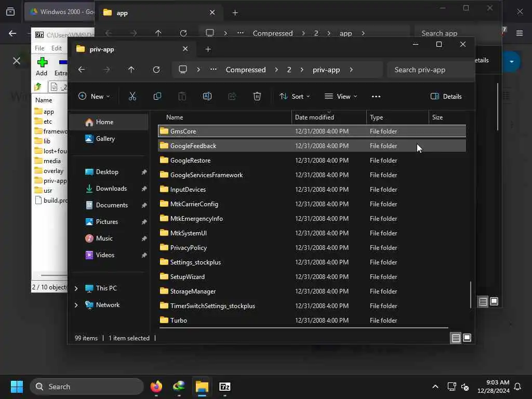Expand breadcrumb chevron after Compressed in priv-app window

click(x=276, y=70)
